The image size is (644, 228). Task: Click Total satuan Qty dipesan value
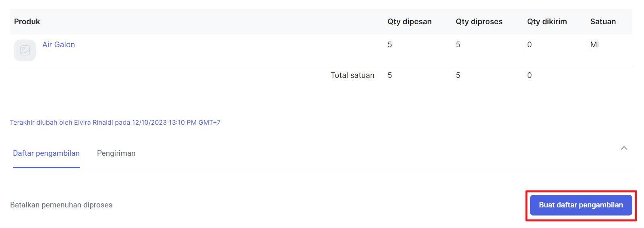[x=389, y=75]
